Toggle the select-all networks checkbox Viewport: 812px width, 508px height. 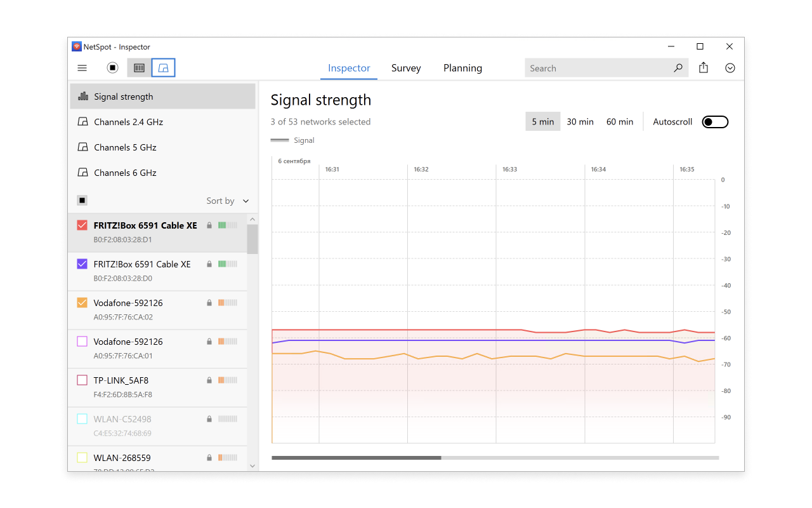82,201
